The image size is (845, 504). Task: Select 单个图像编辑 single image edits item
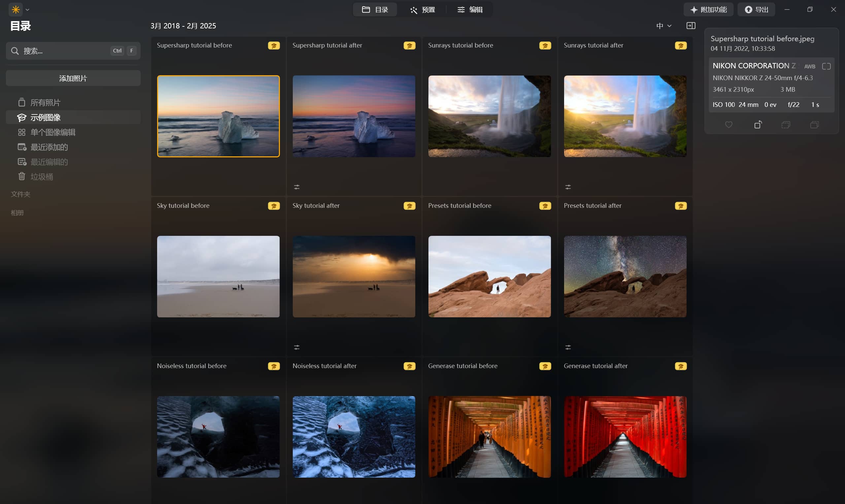pyautogui.click(x=53, y=132)
